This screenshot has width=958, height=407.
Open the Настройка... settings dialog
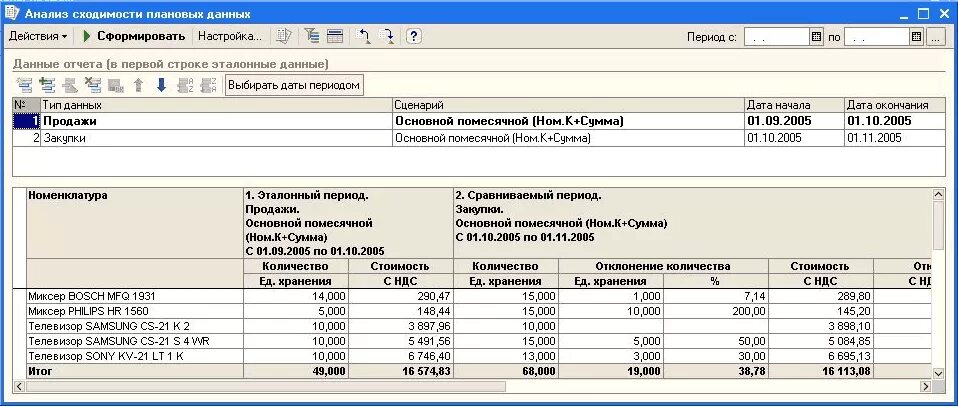[230, 37]
